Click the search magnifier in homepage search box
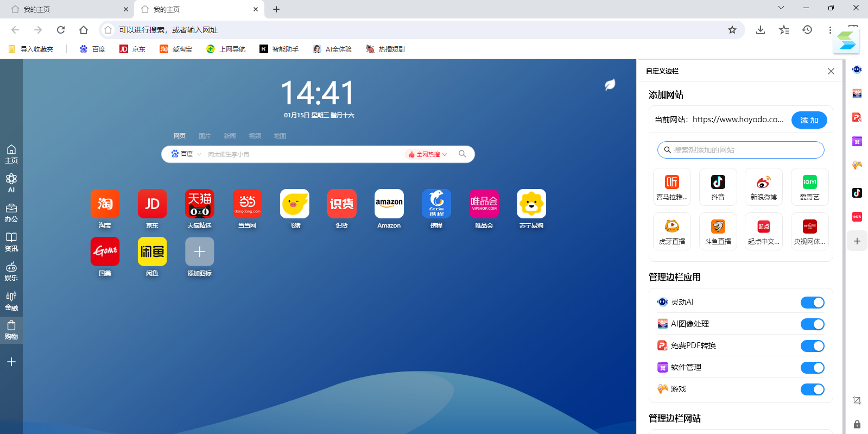 click(x=462, y=154)
